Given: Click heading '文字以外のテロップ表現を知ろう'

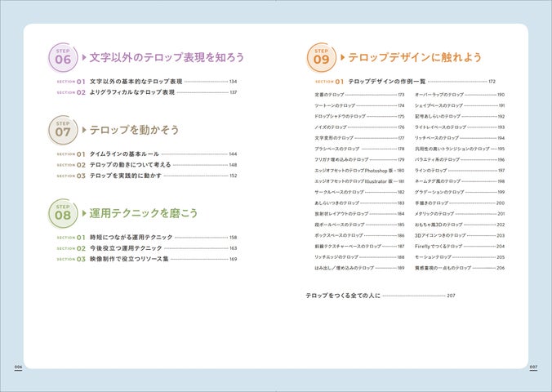Looking at the screenshot, I should [167, 57].
